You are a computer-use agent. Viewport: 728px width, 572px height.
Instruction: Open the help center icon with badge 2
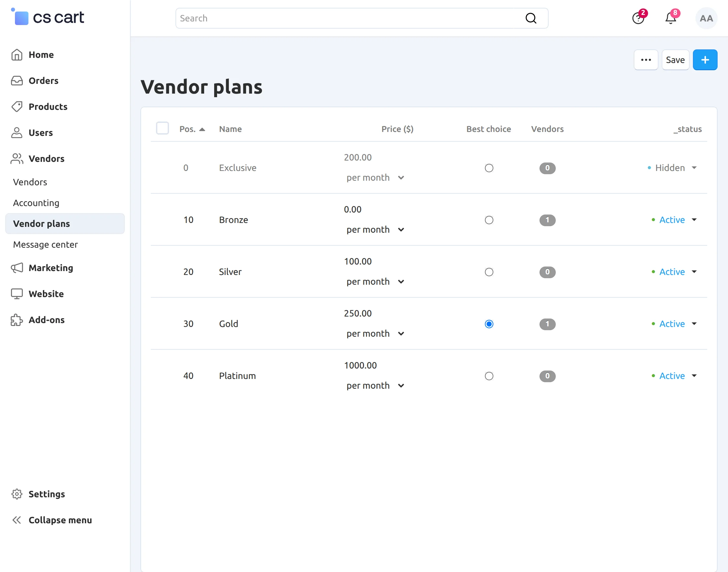click(638, 18)
